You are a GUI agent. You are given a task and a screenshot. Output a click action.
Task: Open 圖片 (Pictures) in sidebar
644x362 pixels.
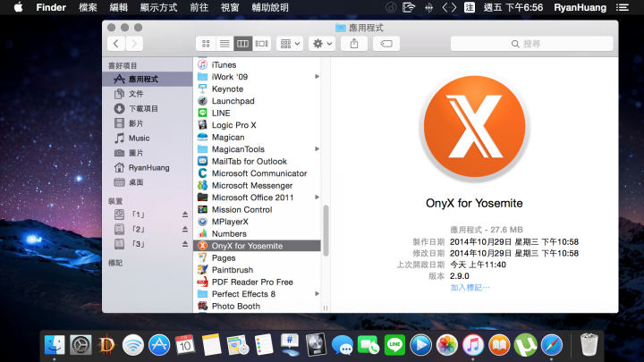tap(147, 153)
